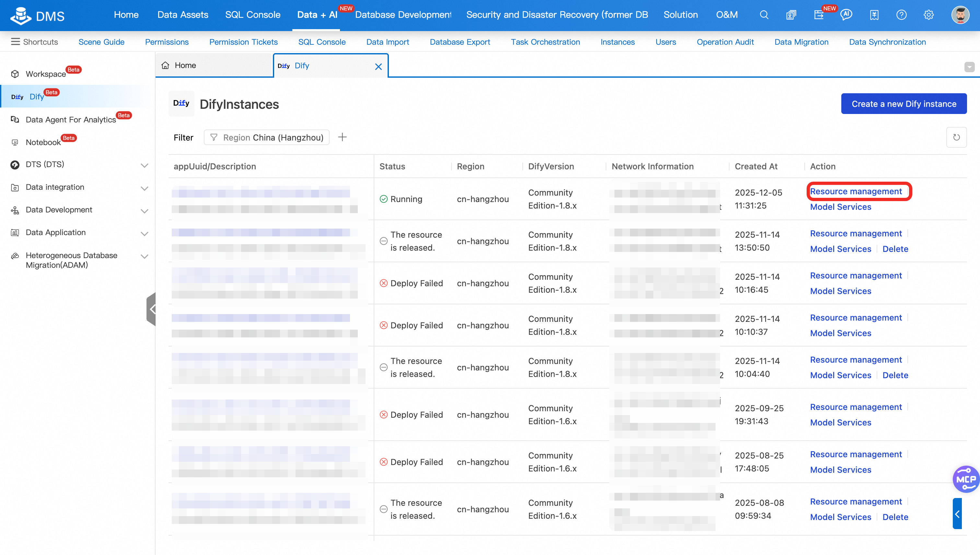Open the AI chat assistant icon
Screen dimensions: 980x555
[x=846, y=15]
